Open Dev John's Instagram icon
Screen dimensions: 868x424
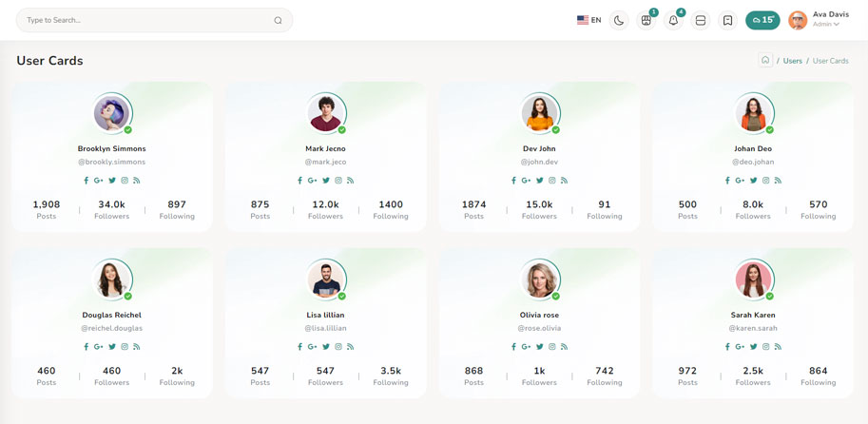(x=551, y=181)
